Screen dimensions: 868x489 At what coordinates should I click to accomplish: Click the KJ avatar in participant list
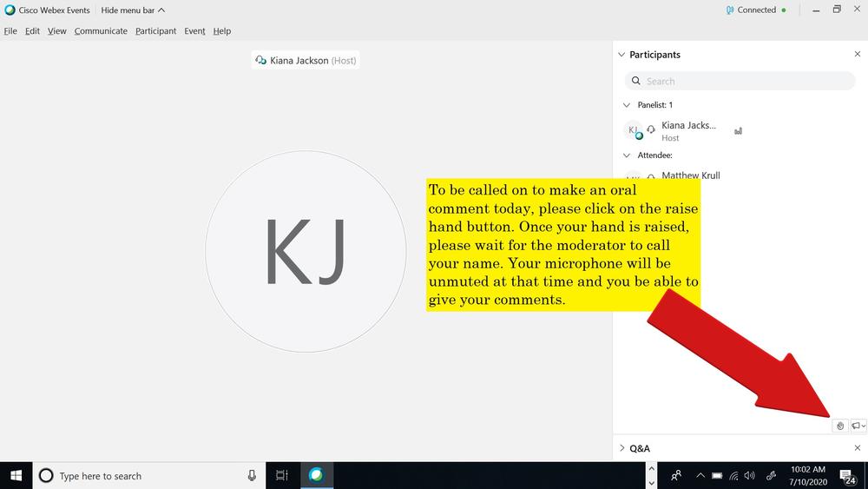click(634, 130)
